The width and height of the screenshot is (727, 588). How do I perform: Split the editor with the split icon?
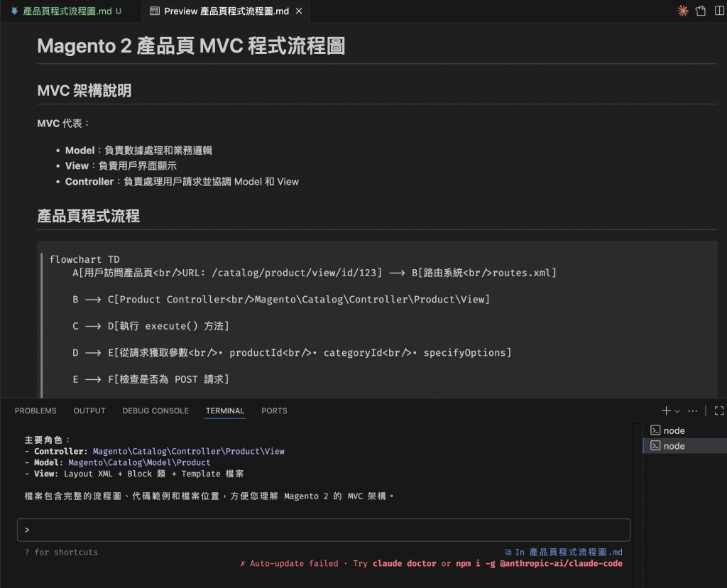(719, 11)
